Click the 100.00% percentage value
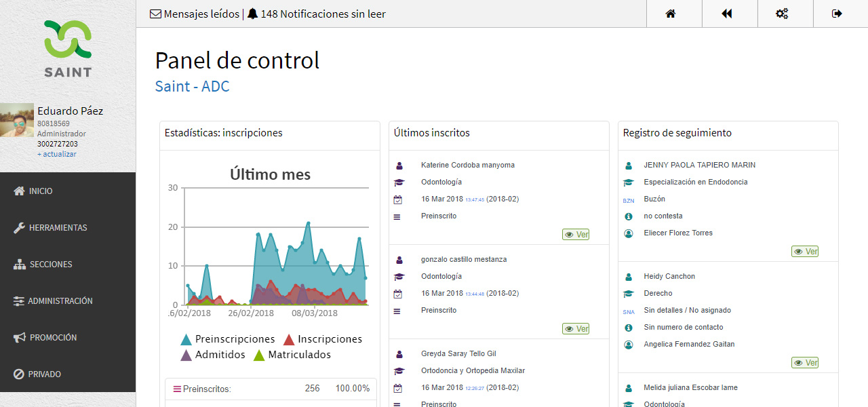The height and width of the screenshot is (407, 868). click(x=353, y=389)
